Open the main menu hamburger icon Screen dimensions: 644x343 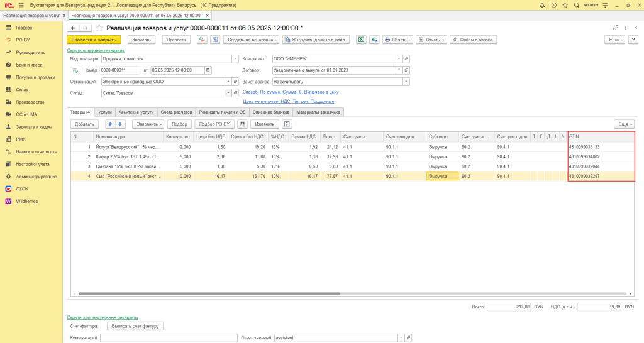tap(21, 5)
